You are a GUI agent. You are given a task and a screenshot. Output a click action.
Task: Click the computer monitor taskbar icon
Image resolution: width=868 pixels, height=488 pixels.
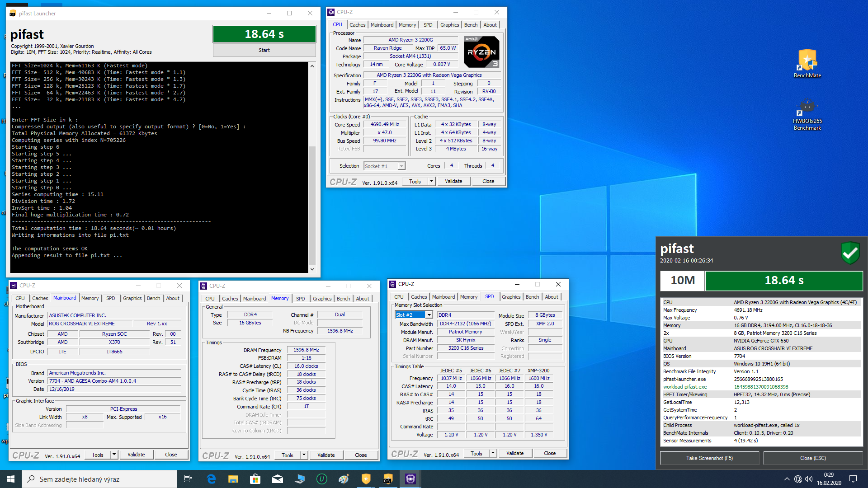pyautogui.click(x=299, y=479)
